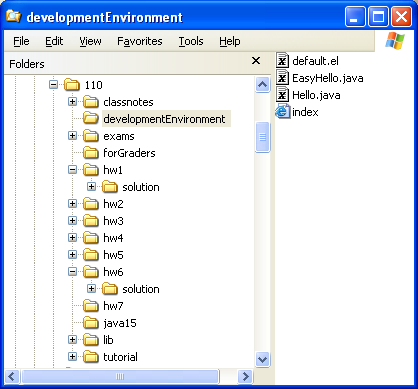Click the developmentEnvironment open folder icon
Viewport: 418px width, 389px height.
(91, 118)
